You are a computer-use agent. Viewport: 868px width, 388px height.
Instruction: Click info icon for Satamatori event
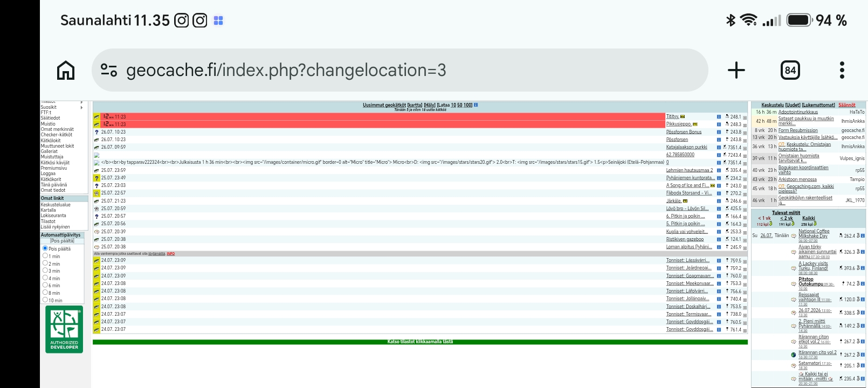click(863, 365)
